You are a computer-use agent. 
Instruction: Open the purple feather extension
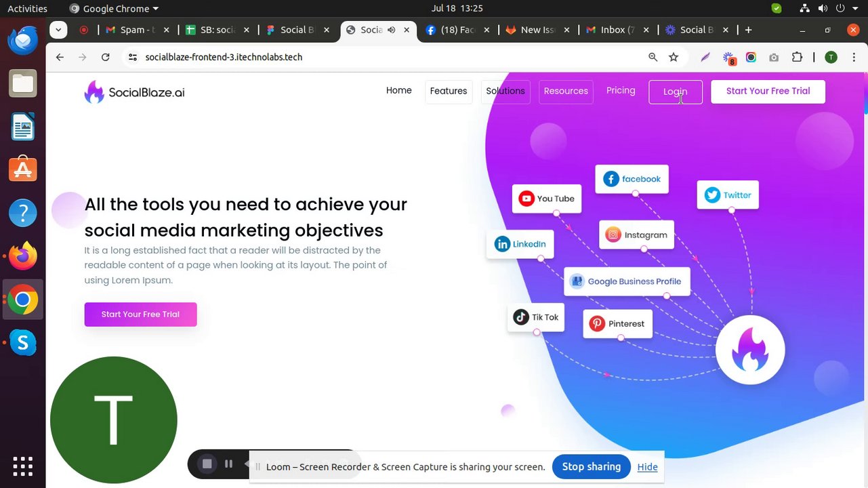pos(705,58)
